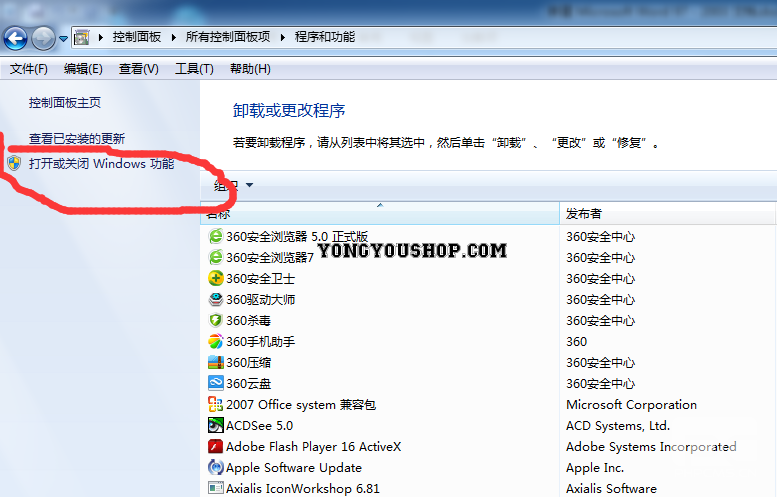This screenshot has height=497, width=777.
Task: Select 程序和功能 breadcrumb item
Action: point(325,37)
